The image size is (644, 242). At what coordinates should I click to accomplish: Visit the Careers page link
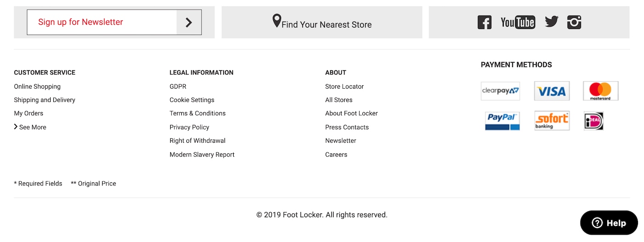(336, 154)
